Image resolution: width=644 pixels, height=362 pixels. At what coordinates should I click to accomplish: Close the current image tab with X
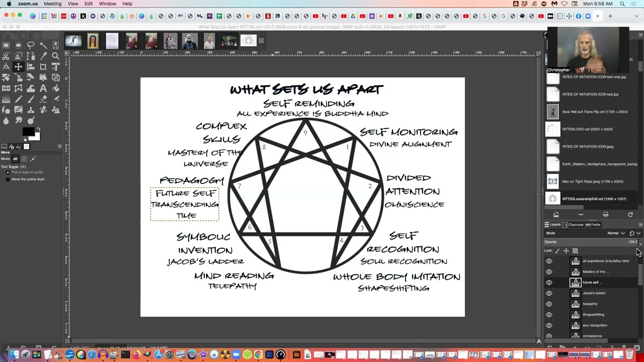[261, 41]
